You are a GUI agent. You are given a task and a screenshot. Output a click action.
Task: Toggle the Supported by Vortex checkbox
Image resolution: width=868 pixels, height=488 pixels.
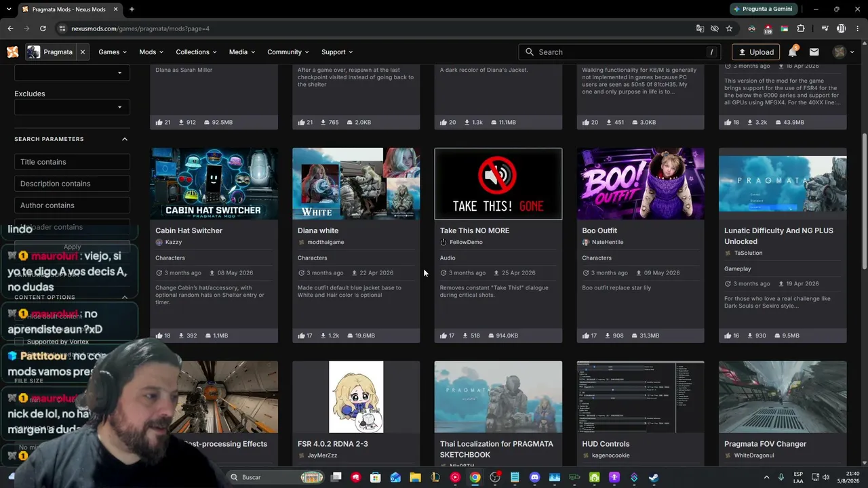[x=19, y=342]
